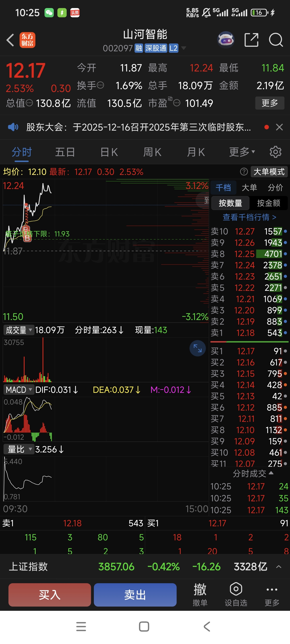
Task: Open the MACD indicator dropdown
Action: tap(19, 389)
